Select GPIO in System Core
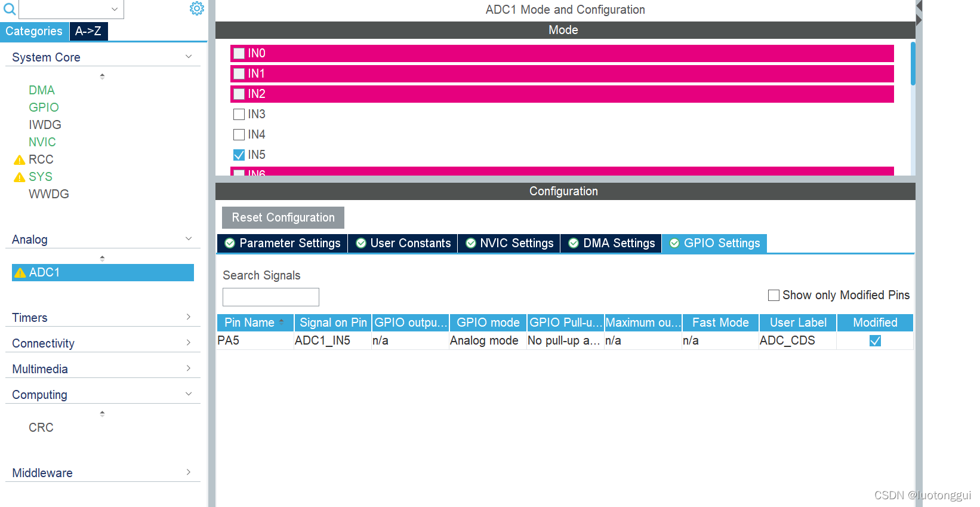 [x=44, y=107]
